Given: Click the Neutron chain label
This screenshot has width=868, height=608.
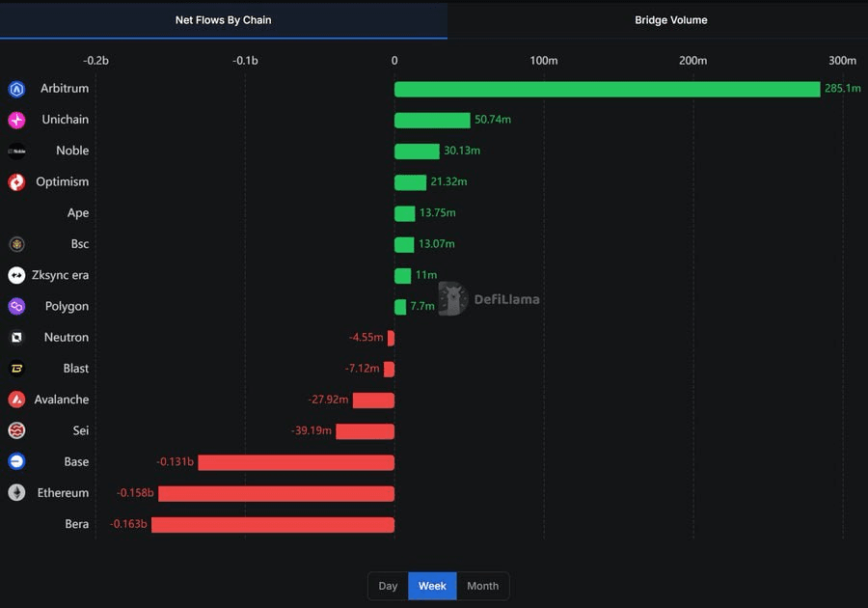Looking at the screenshot, I should [66, 338].
